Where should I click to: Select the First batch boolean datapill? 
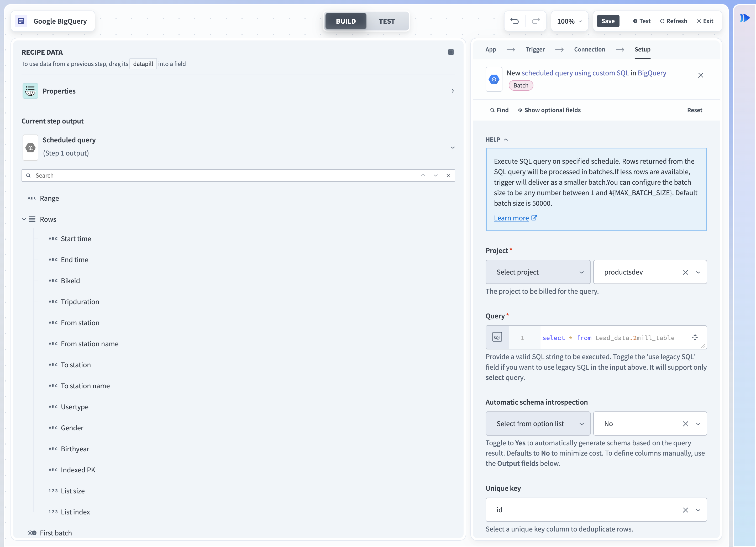pos(56,533)
